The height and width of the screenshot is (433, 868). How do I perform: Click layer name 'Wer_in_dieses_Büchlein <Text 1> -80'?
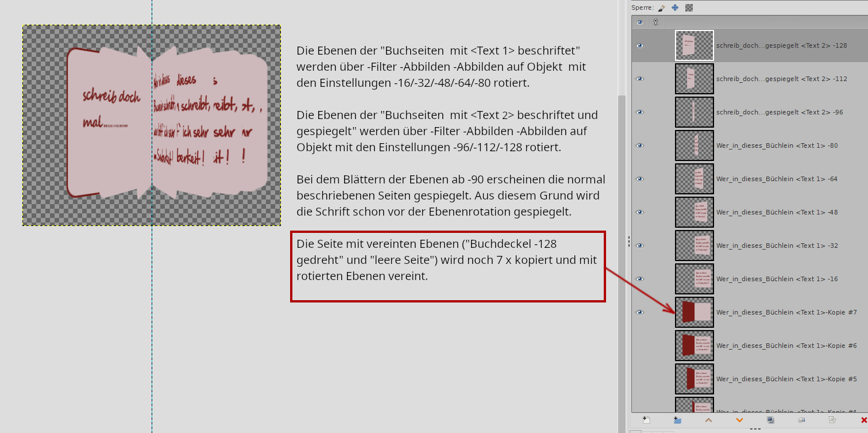coord(777,145)
